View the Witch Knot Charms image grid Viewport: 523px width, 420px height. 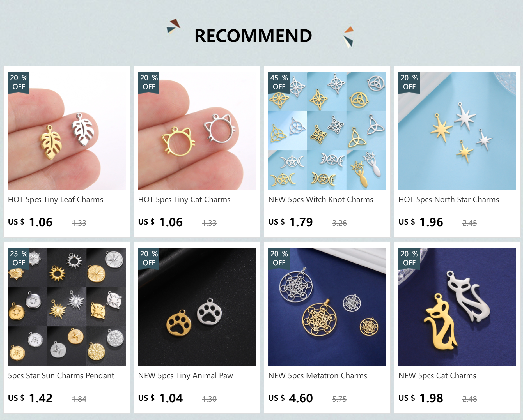(327, 131)
